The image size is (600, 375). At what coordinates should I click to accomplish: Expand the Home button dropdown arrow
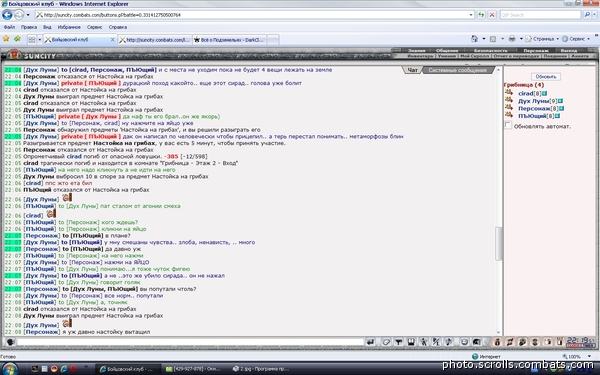point(484,39)
